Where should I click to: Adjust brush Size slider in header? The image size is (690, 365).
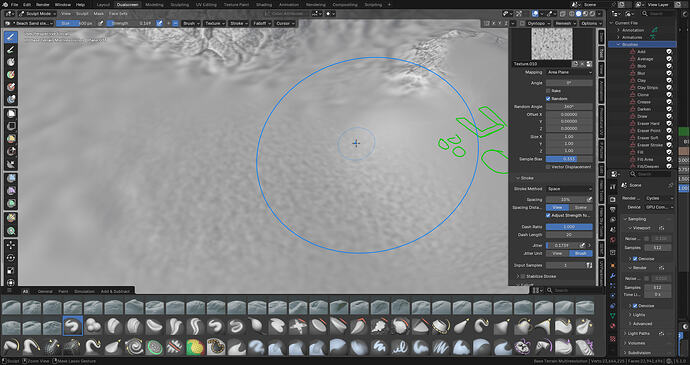76,23
